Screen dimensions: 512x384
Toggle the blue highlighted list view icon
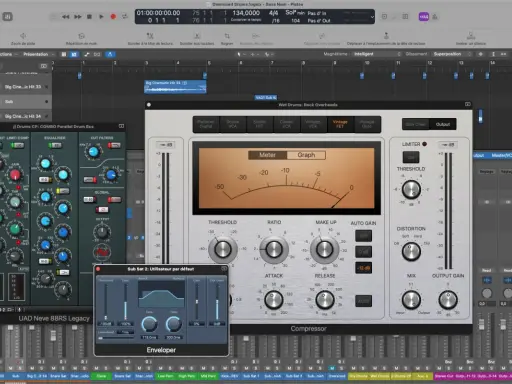[74, 54]
